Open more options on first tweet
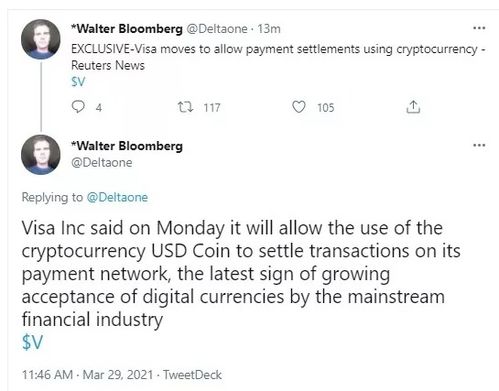Image resolution: width=499 pixels, height=391 pixels. point(479,28)
